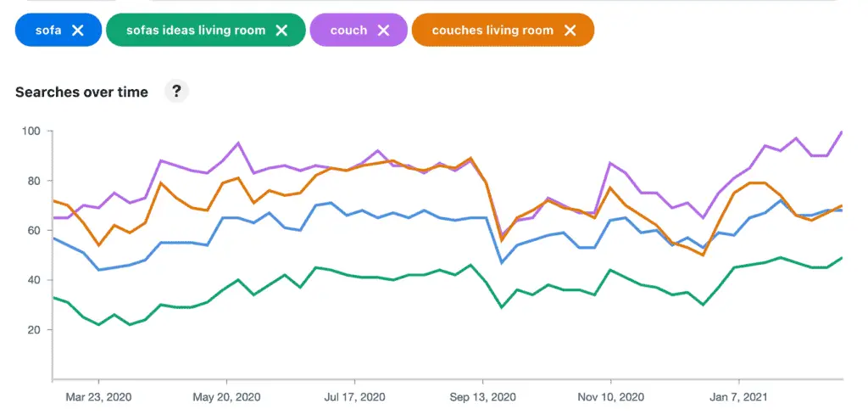Image resolution: width=868 pixels, height=415 pixels.
Task: Click the Mar 23, 2020 axis date
Action: click(x=98, y=397)
